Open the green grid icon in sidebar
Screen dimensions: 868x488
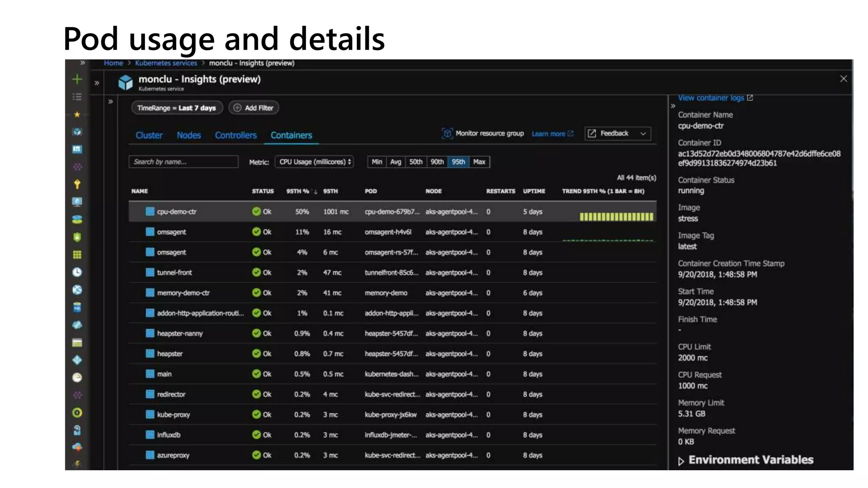click(x=77, y=255)
